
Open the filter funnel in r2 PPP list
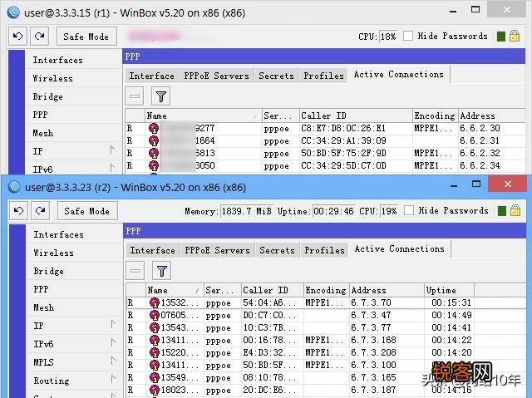click(x=162, y=271)
